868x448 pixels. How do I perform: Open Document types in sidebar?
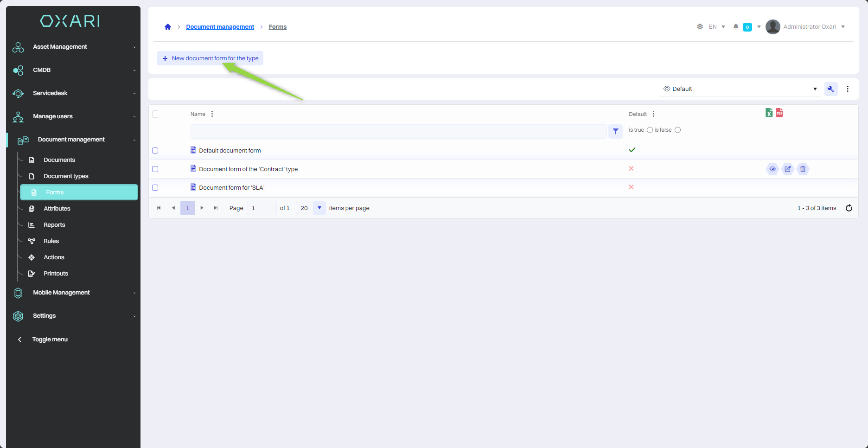pos(66,176)
